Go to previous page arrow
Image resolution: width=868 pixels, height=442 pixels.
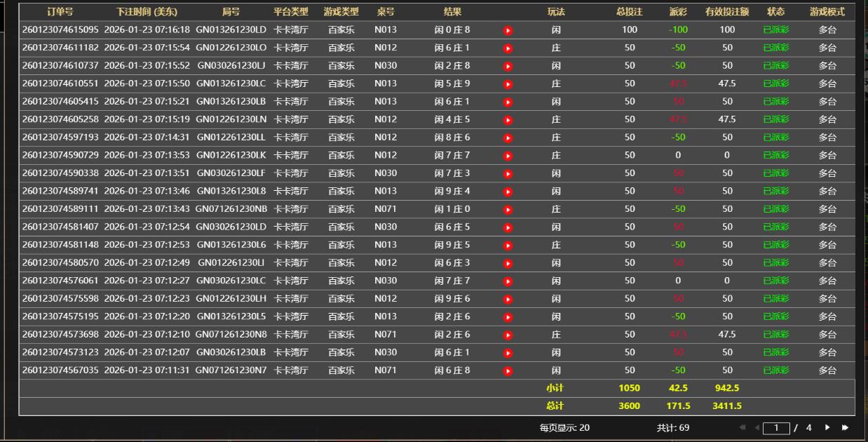[x=757, y=427]
